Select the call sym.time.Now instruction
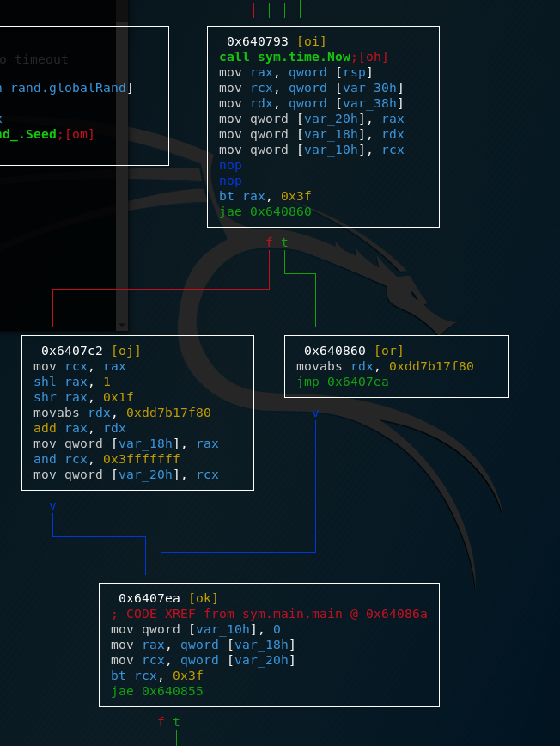Image resolution: width=560 pixels, height=746 pixels. point(285,57)
